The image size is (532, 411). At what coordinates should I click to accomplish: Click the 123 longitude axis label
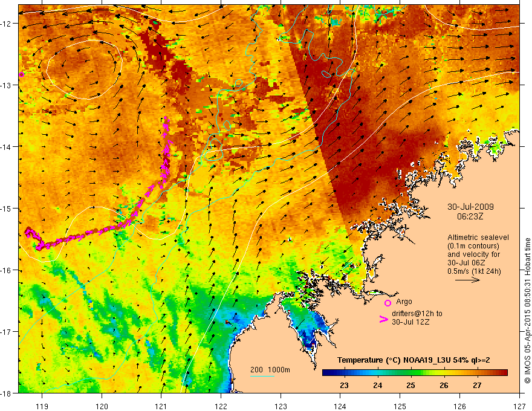[281, 406]
